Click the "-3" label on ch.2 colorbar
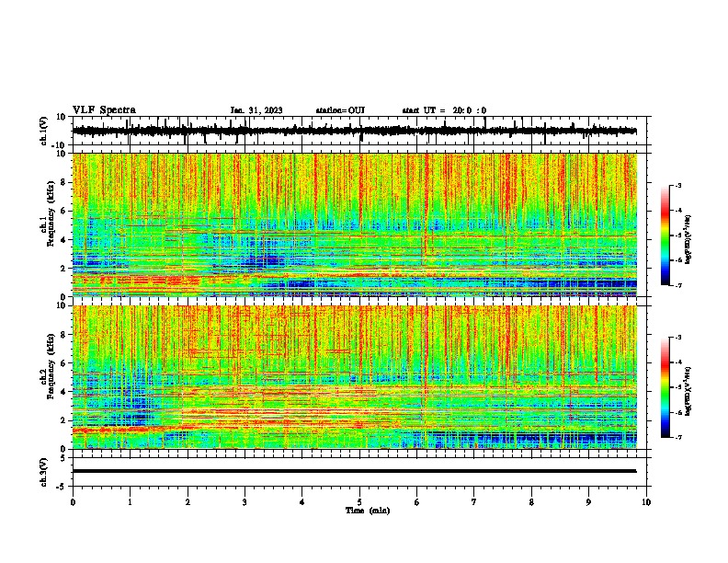Viewport: 728px width, 563px height. tap(677, 338)
